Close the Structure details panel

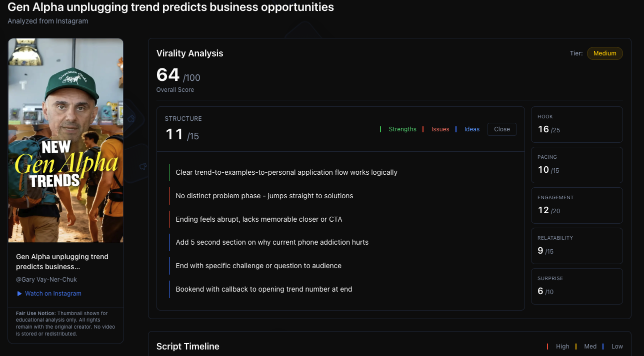[x=501, y=129]
